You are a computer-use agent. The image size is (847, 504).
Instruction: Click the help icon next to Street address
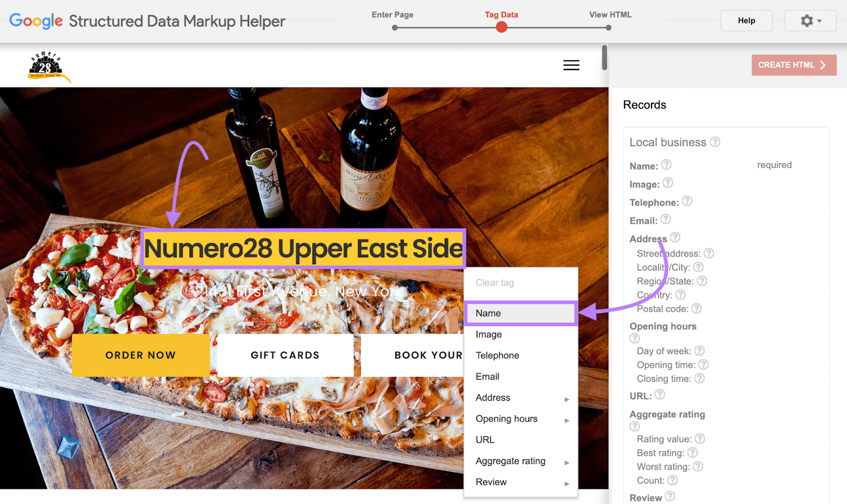click(709, 253)
